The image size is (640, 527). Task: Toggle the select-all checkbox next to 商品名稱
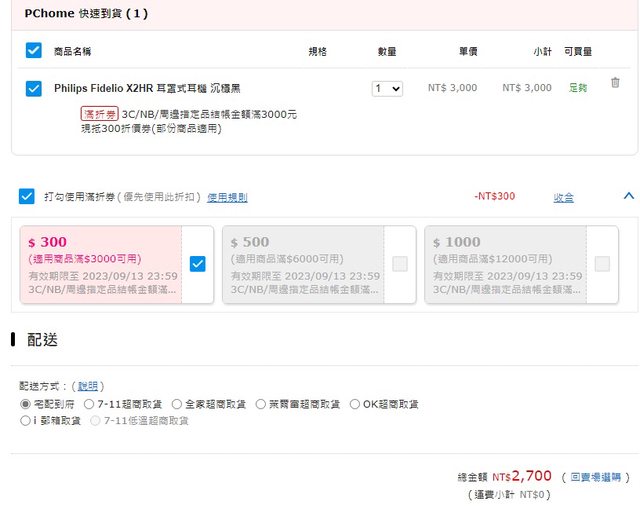(34, 50)
